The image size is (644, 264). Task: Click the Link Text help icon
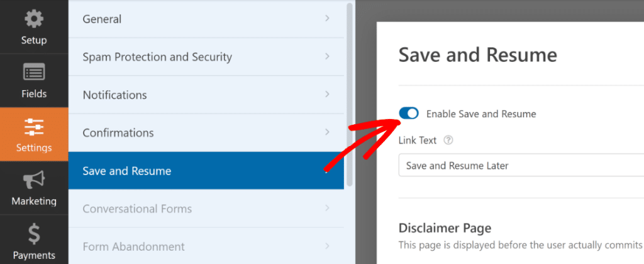pyautogui.click(x=448, y=141)
